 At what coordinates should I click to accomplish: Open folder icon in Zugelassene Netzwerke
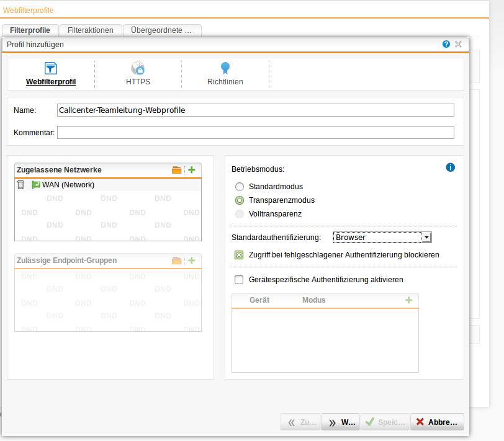click(177, 170)
